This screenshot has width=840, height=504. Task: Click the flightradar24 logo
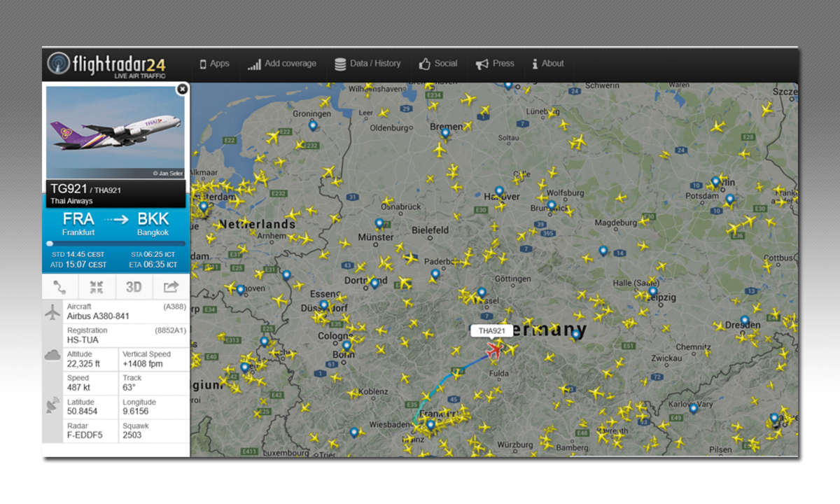pos(106,64)
